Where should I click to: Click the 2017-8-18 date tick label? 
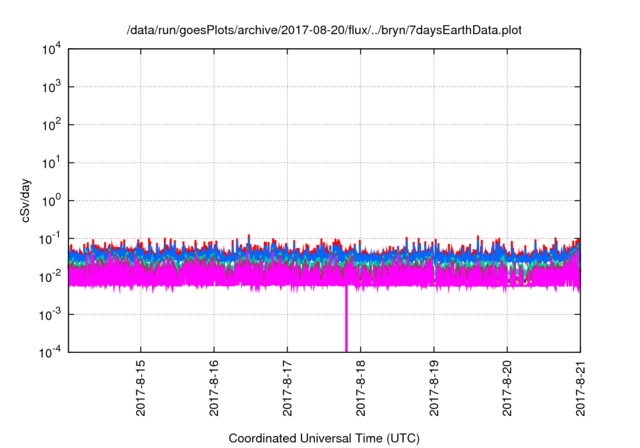[360, 388]
